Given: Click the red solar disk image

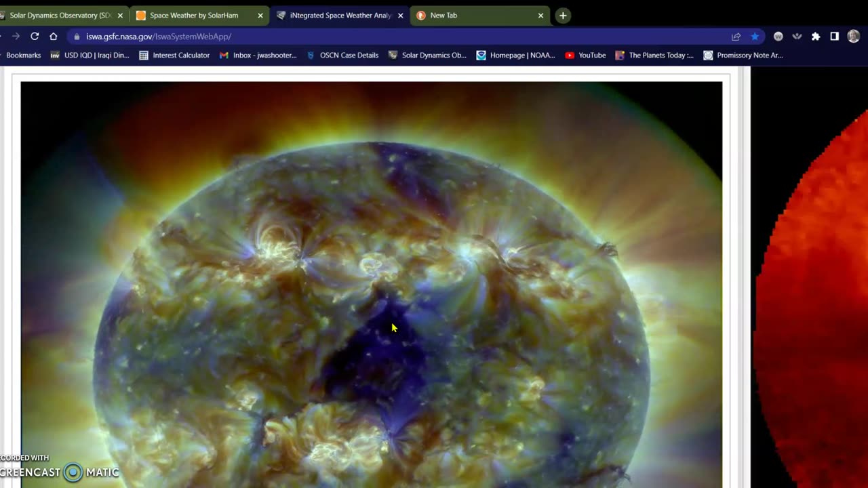Looking at the screenshot, I should pos(810,298).
